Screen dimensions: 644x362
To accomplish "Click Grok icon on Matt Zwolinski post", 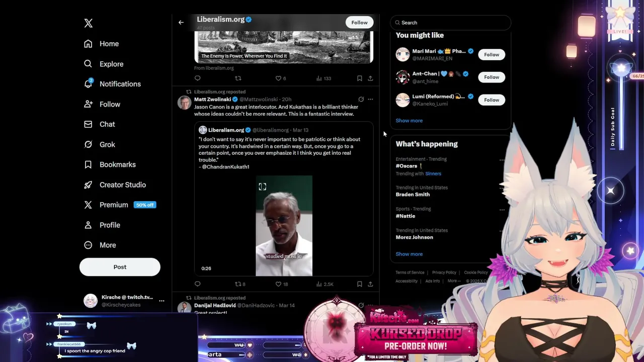I will click(x=361, y=99).
